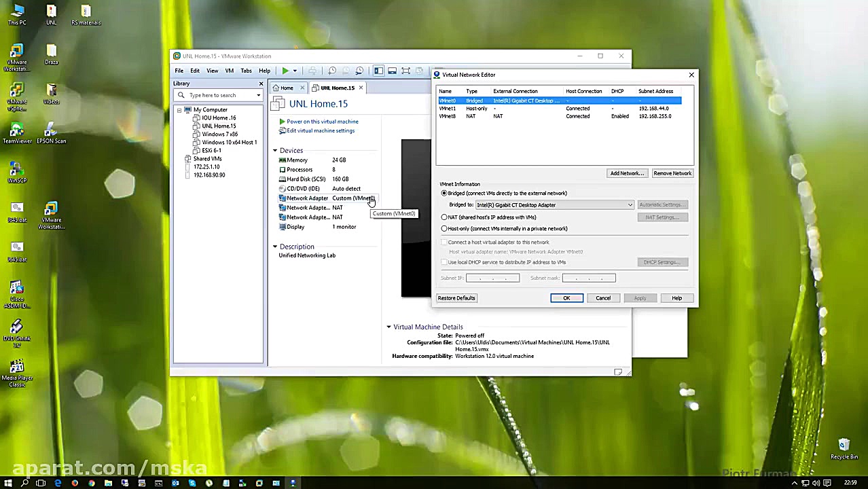Collapse the Devices section
The height and width of the screenshot is (489, 868).
point(275,151)
